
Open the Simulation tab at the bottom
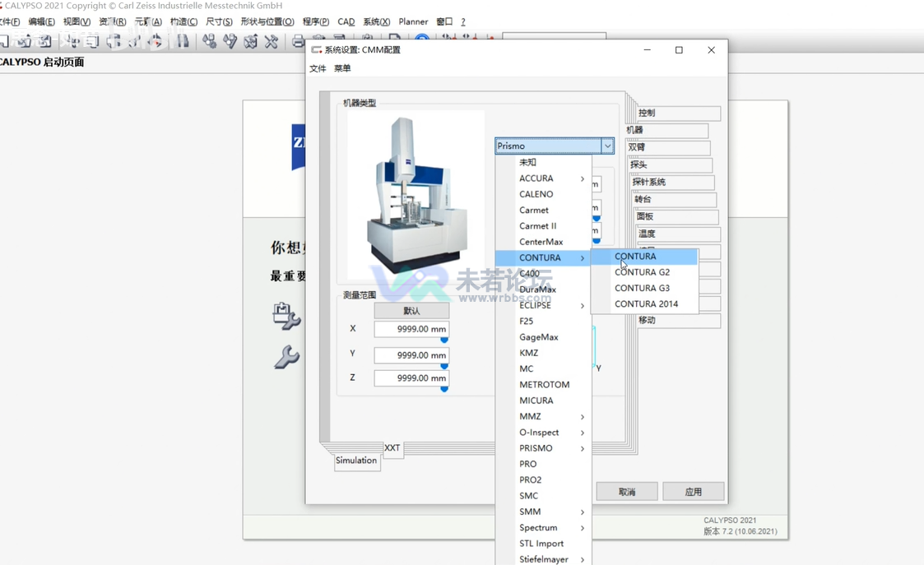coord(356,461)
